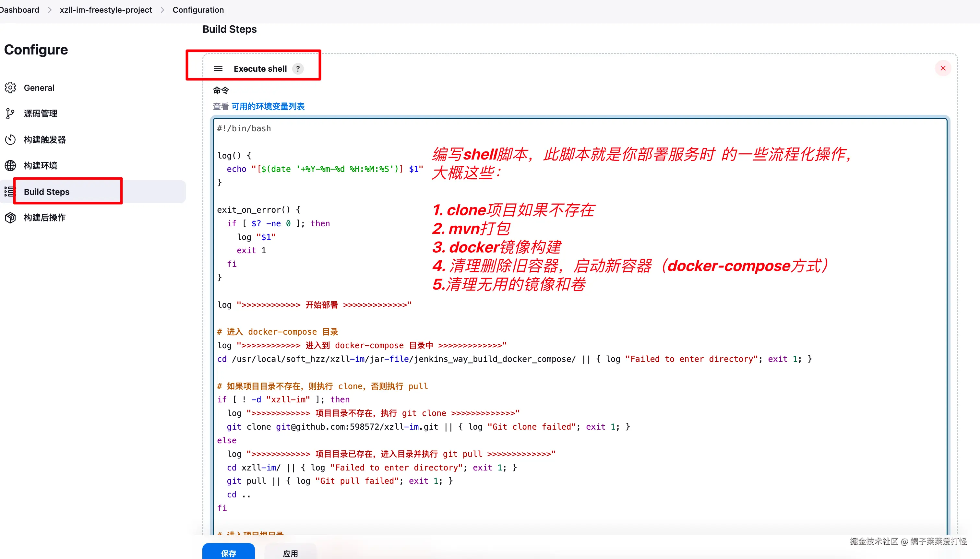Viewport: 980px width, 559px height.
Task: Open Execute shell help question mark
Action: (297, 69)
